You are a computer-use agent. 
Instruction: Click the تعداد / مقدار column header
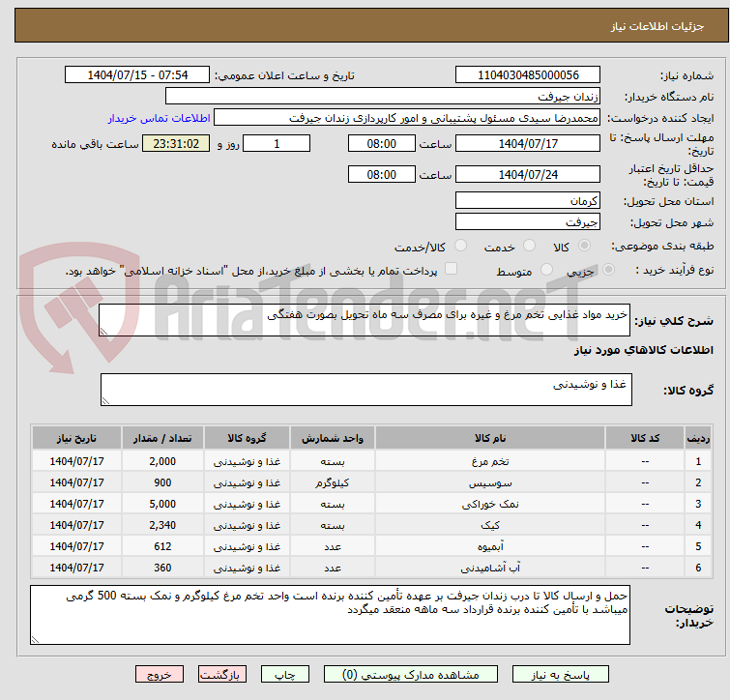coord(162,438)
